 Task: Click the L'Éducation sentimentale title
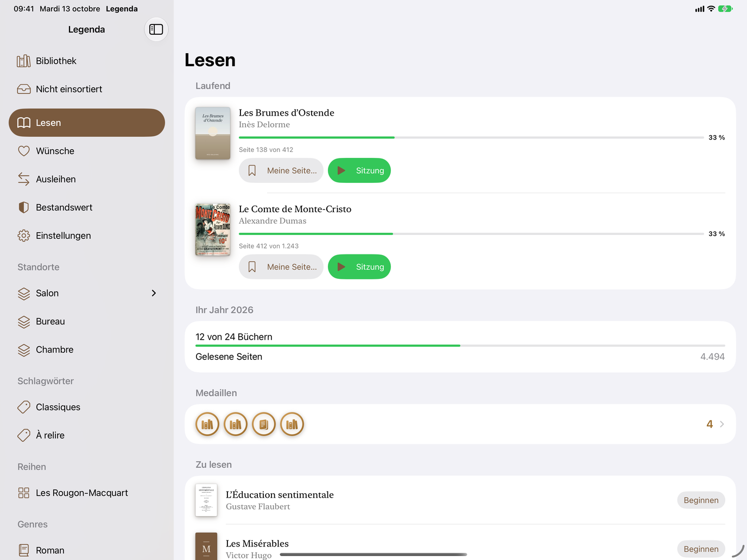click(x=280, y=495)
